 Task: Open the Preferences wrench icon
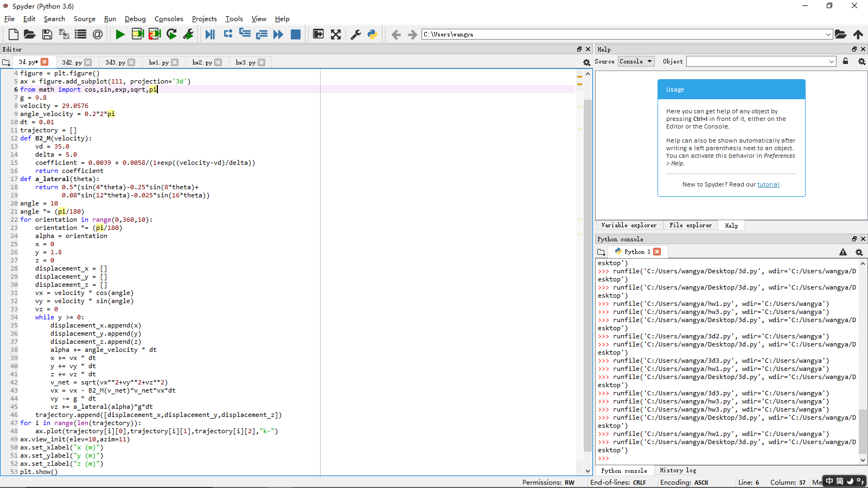click(356, 35)
